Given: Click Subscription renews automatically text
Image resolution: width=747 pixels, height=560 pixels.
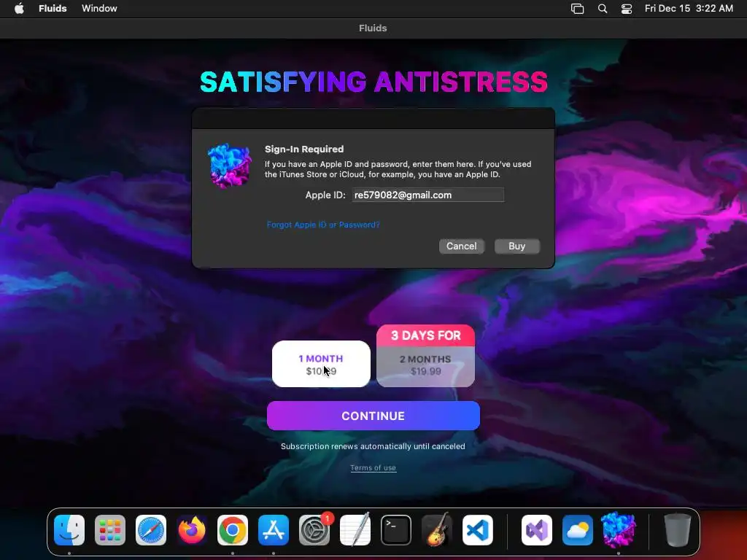Looking at the screenshot, I should pos(373,446).
